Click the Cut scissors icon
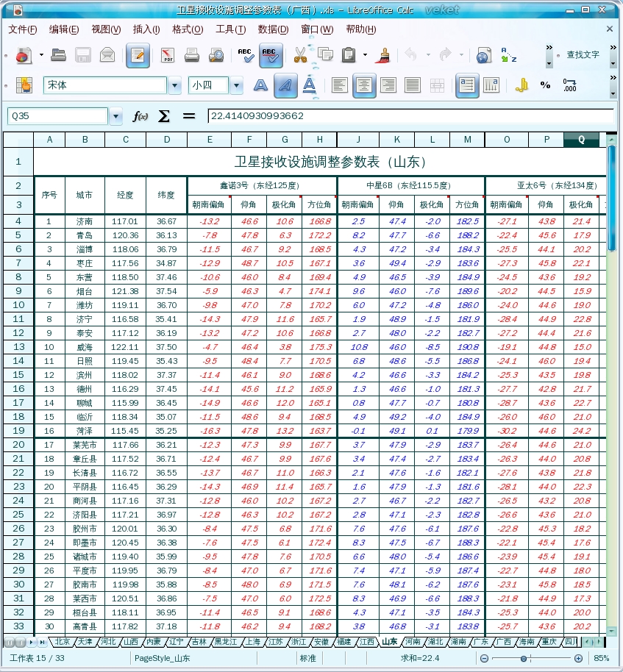The image size is (623, 672). (x=300, y=55)
